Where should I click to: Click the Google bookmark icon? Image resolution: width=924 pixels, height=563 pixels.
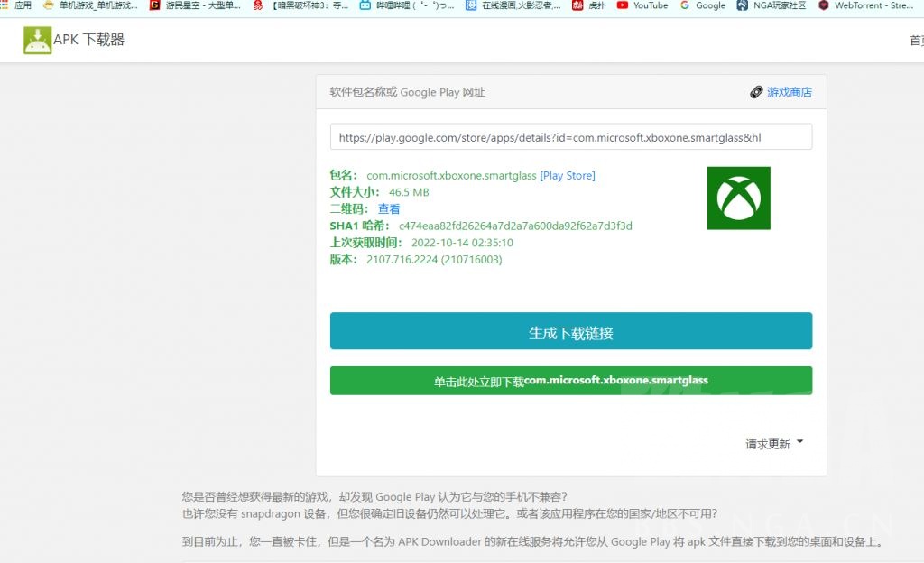[x=683, y=6]
